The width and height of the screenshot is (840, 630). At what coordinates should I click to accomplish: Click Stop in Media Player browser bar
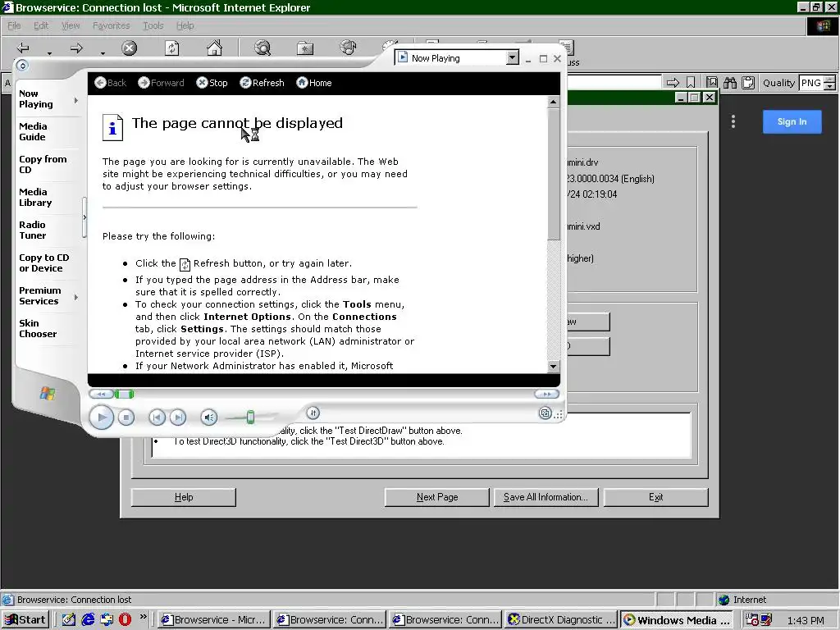click(212, 83)
